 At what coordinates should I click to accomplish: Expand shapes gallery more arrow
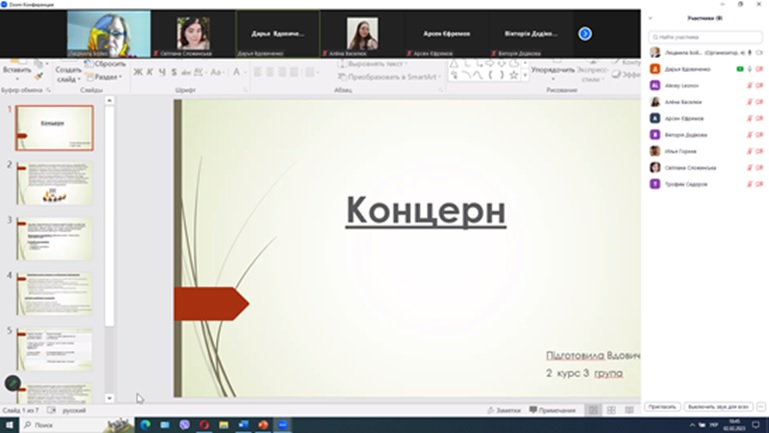[x=525, y=75]
